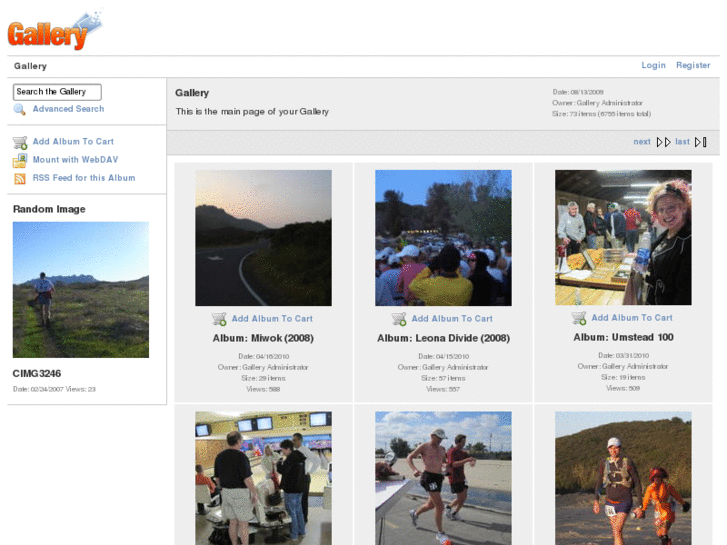Screen dimensions: 727x545
Task: Click 'Size: 57 items' under Leona Divide
Action: tap(443, 378)
